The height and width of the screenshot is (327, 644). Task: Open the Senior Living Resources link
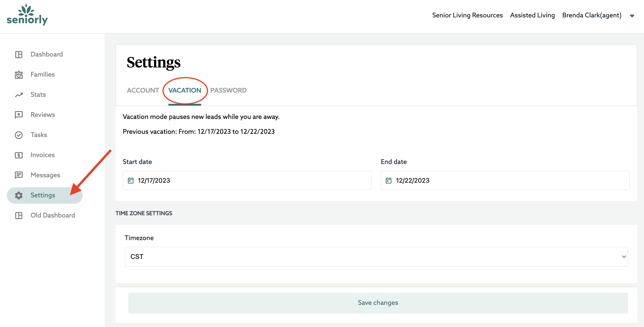(467, 15)
